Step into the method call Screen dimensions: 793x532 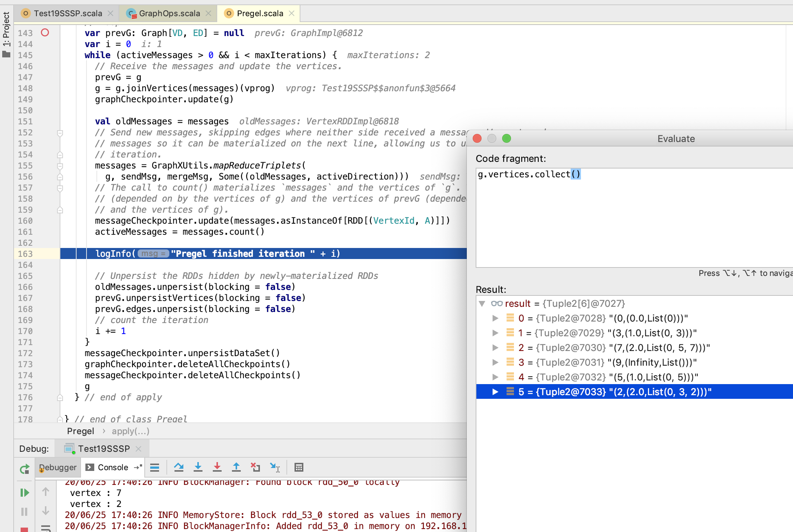198,467
